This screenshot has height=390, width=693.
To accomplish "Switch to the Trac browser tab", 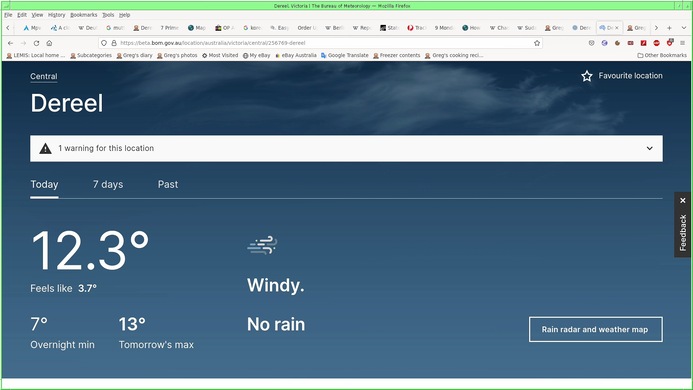I will pos(416,27).
